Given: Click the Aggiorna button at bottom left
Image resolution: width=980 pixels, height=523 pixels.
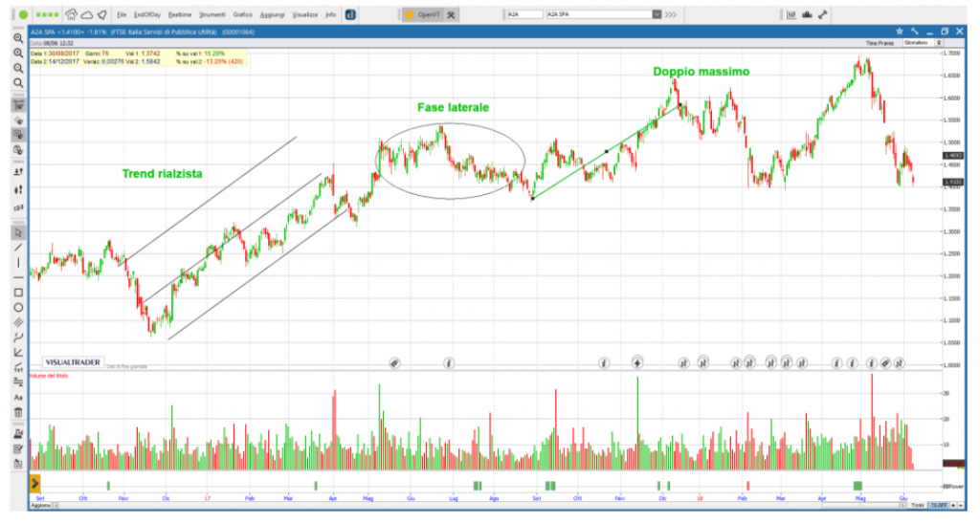Looking at the screenshot, I should pyautogui.click(x=40, y=505).
